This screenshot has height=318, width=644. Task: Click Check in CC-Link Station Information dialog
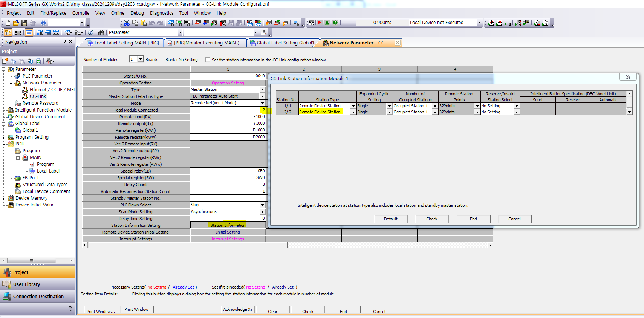(432, 219)
